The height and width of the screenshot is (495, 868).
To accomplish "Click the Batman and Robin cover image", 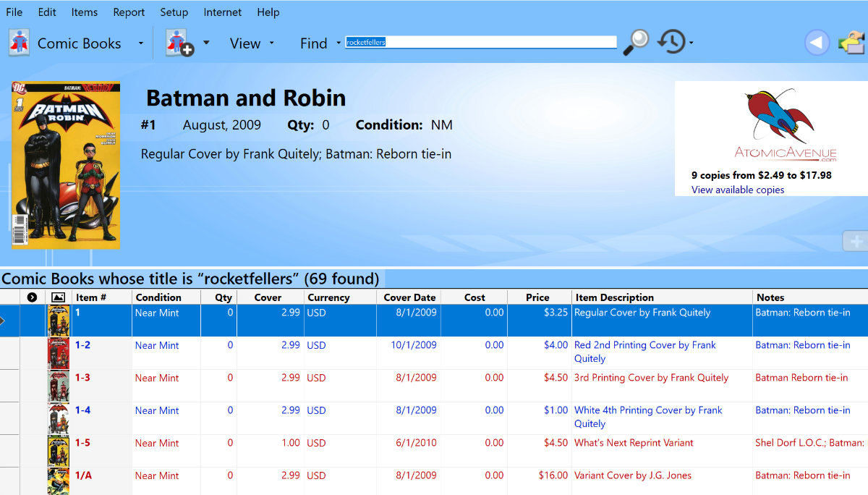I will click(65, 165).
